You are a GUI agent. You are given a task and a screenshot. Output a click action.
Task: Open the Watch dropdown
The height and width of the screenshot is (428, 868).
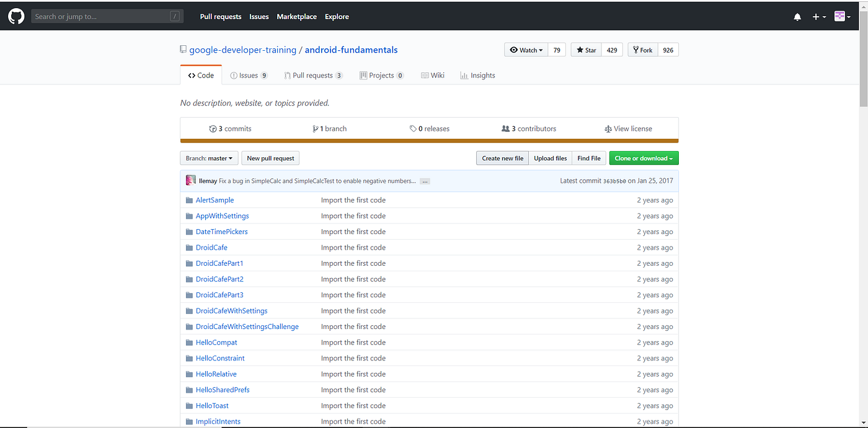pyautogui.click(x=526, y=50)
